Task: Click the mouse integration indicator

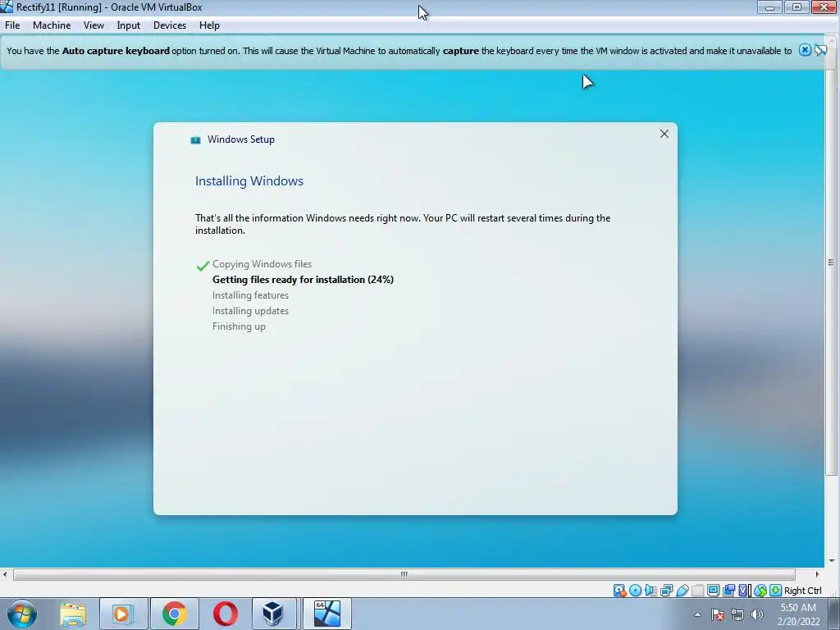Action: point(760,591)
